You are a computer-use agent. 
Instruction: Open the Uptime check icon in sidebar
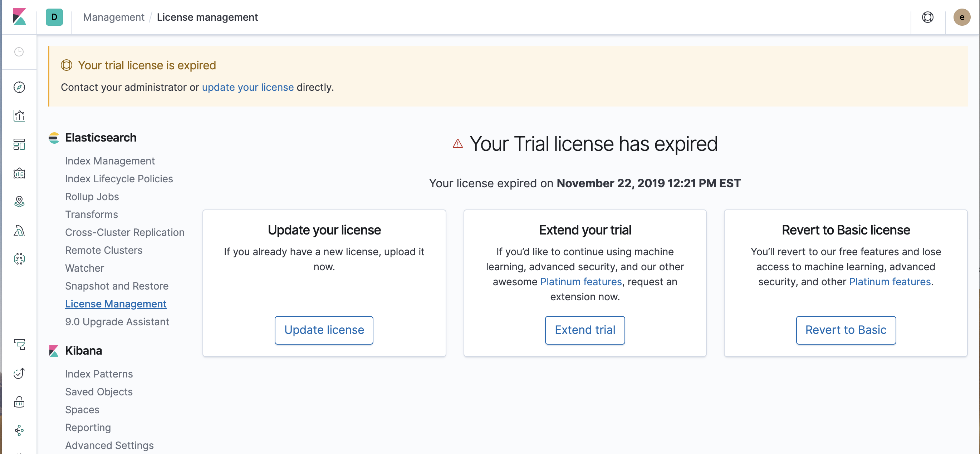tap(19, 374)
